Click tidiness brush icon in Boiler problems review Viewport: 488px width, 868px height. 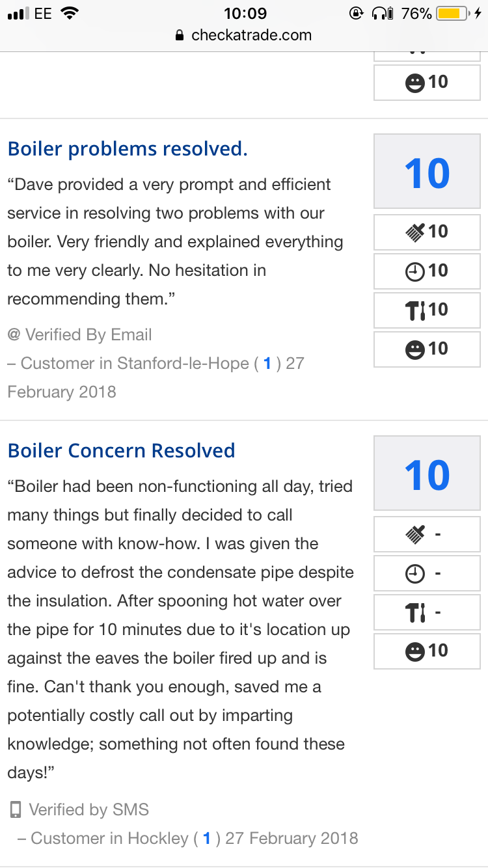(414, 232)
